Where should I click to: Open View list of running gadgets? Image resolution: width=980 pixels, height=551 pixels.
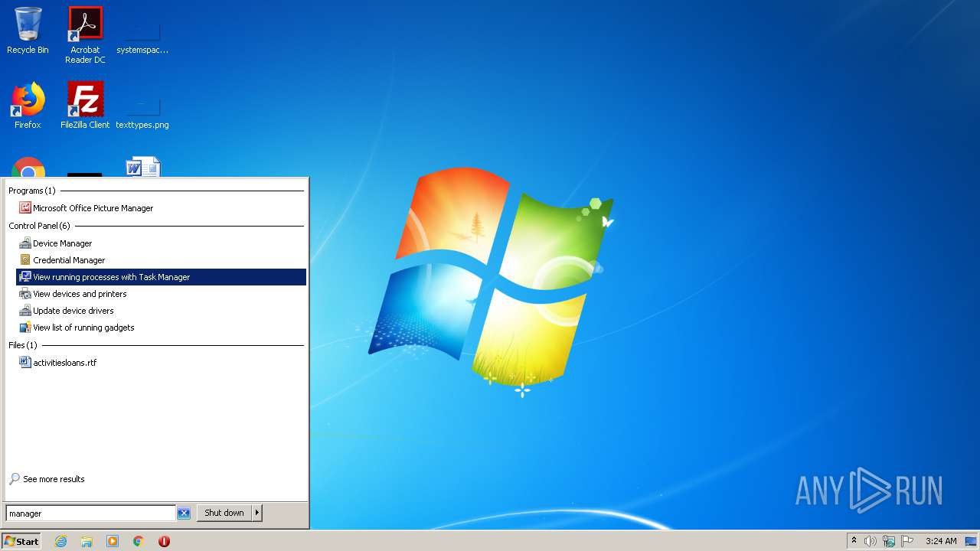click(162, 328)
